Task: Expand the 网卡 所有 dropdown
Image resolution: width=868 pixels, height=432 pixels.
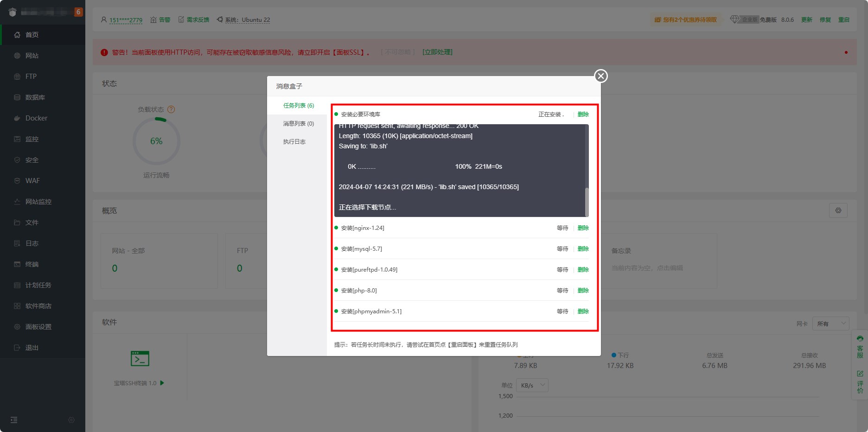Action: (831, 324)
